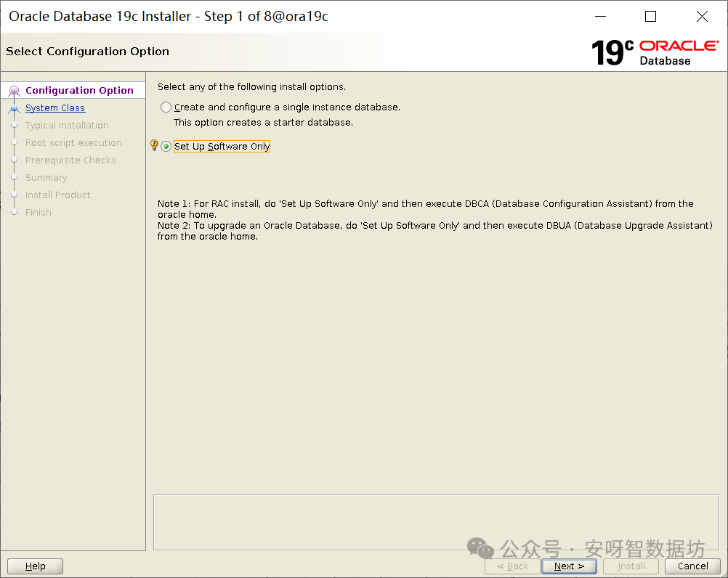Click 'Prerequisite Checks' step text

pyautogui.click(x=70, y=160)
